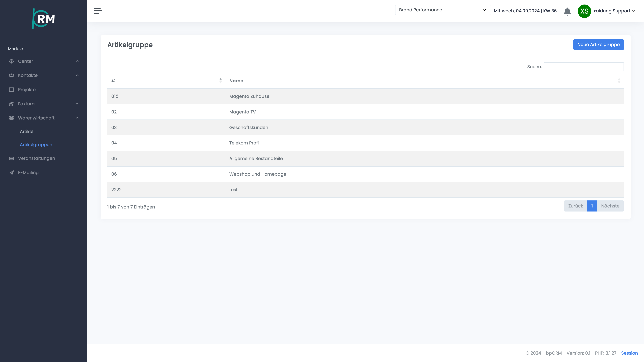This screenshot has width=644, height=362.
Task: Click the 2222 group number
Action: click(117, 190)
